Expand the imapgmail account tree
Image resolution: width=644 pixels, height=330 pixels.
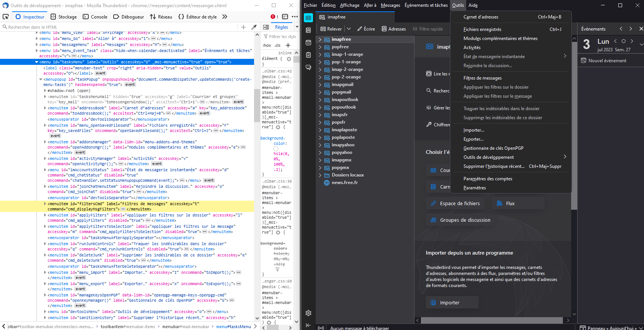click(320, 84)
